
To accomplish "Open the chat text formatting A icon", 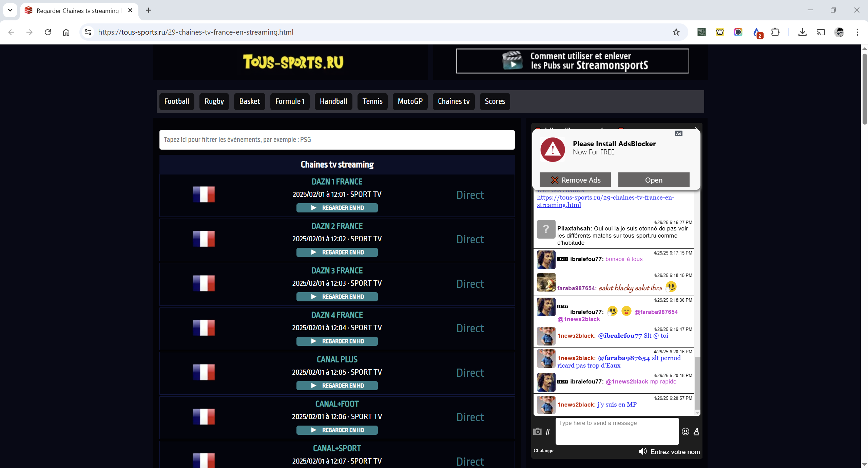I will (x=696, y=431).
